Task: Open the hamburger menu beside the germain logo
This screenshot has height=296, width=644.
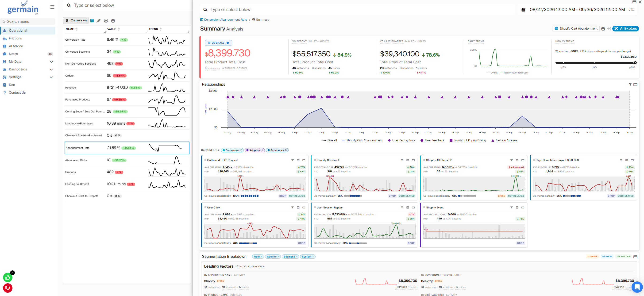Action: pyautogui.click(x=52, y=7)
